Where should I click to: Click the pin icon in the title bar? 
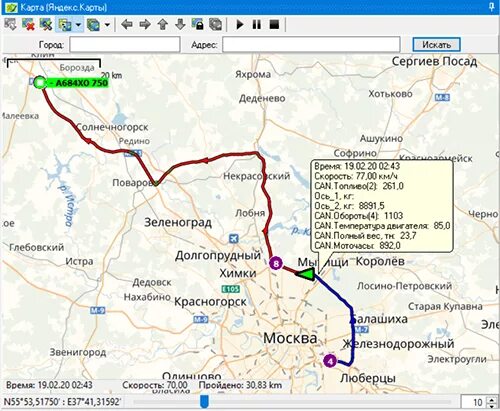[492, 7]
